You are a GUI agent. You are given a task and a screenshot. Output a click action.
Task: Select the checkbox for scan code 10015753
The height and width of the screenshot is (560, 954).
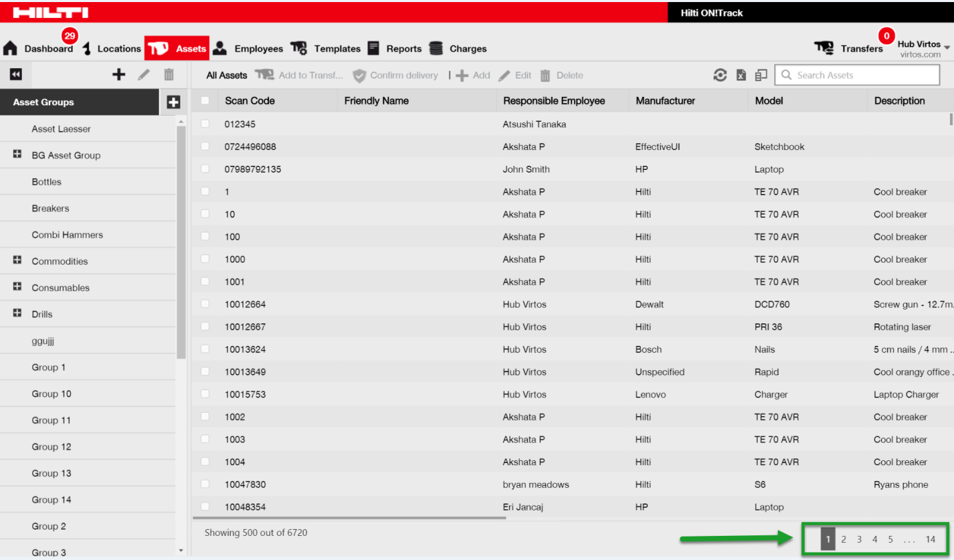204,394
